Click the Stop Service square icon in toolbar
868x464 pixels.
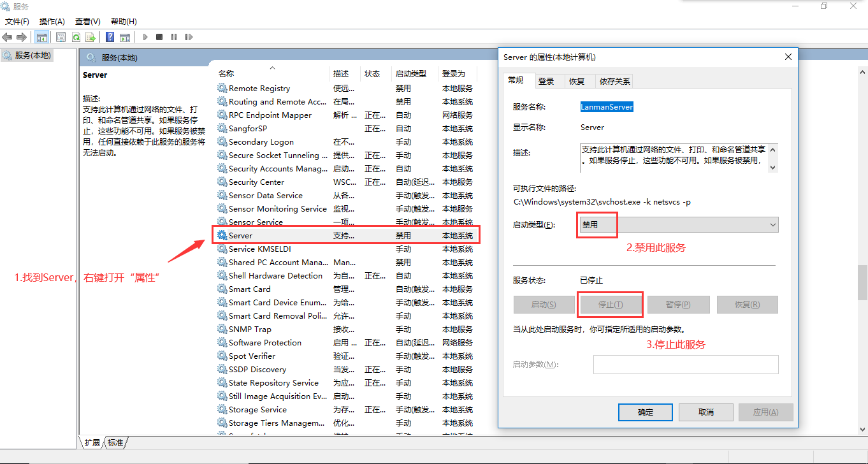click(x=159, y=38)
